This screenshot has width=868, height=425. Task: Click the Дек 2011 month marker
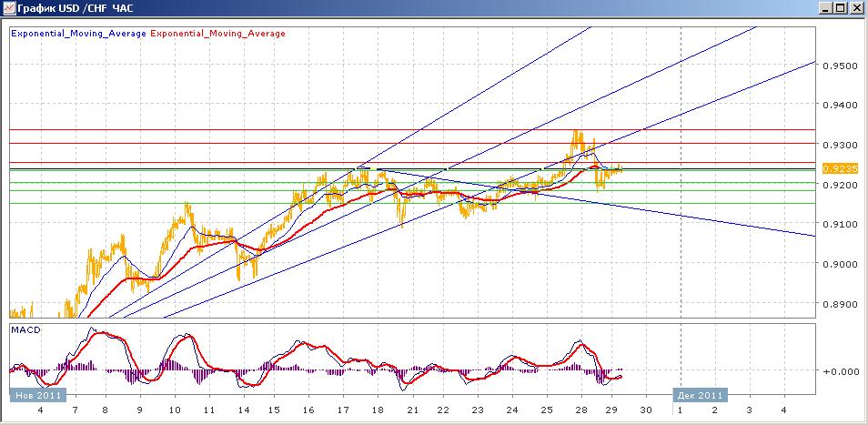point(701,395)
